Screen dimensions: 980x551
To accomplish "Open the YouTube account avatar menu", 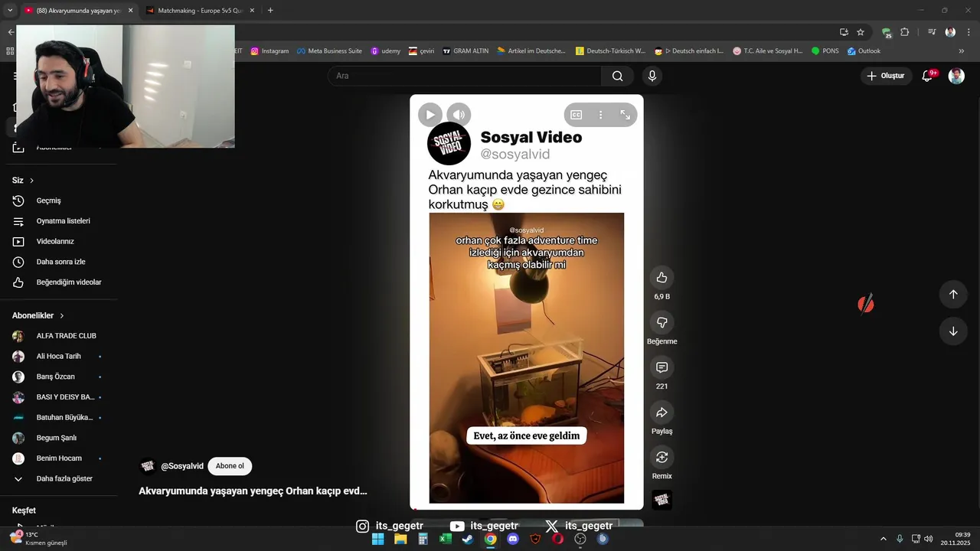I will pos(956,76).
